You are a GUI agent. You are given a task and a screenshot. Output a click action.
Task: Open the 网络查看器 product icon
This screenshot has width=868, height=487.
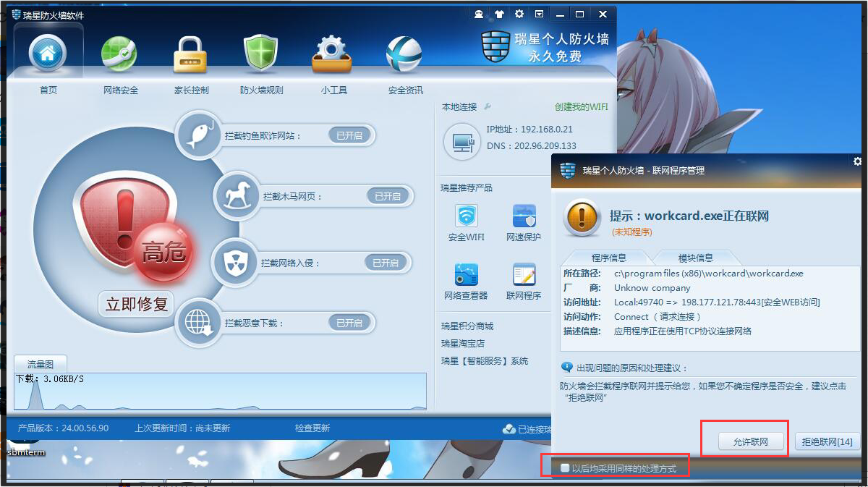(467, 275)
